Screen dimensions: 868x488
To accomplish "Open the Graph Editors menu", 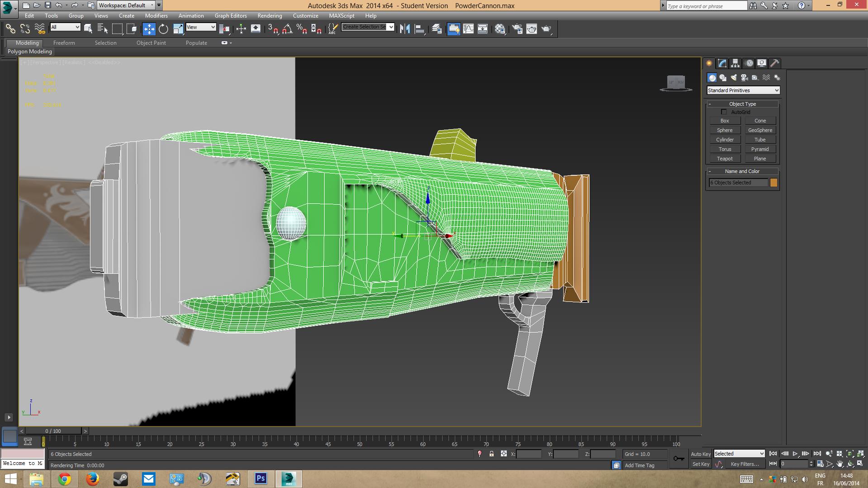I will [x=231, y=16].
